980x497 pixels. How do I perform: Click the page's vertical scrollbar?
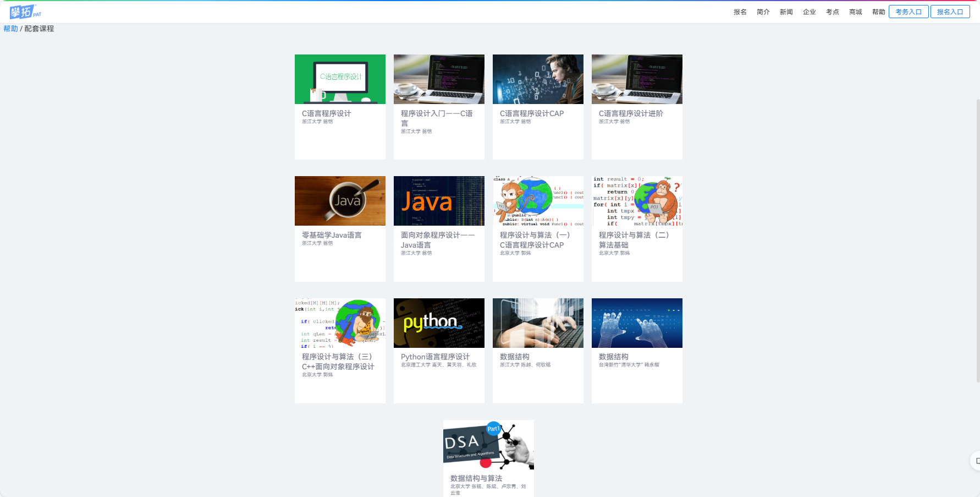point(977,241)
